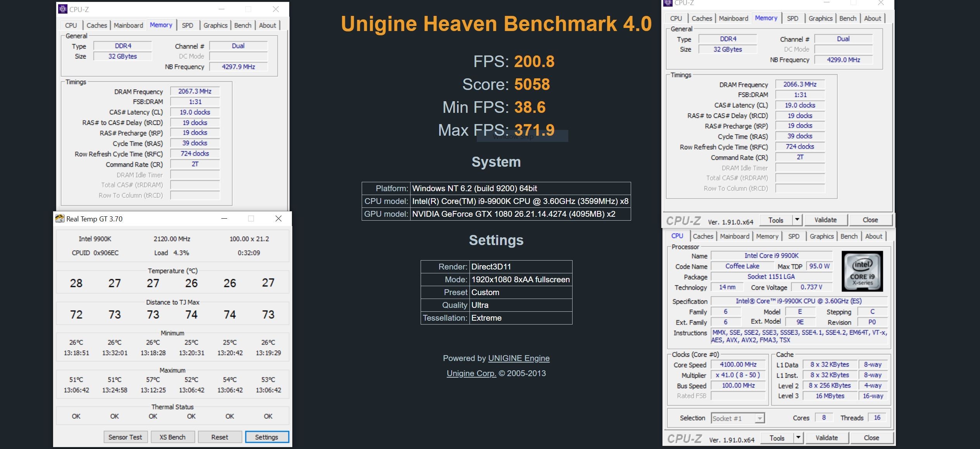Click the Specification field i9-9900K text

(799, 301)
